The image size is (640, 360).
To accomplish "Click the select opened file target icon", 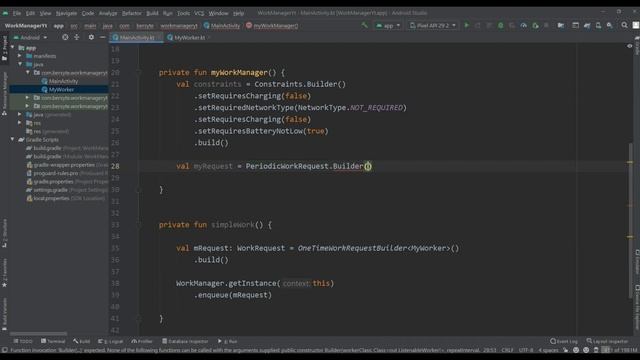I will coord(65,37).
